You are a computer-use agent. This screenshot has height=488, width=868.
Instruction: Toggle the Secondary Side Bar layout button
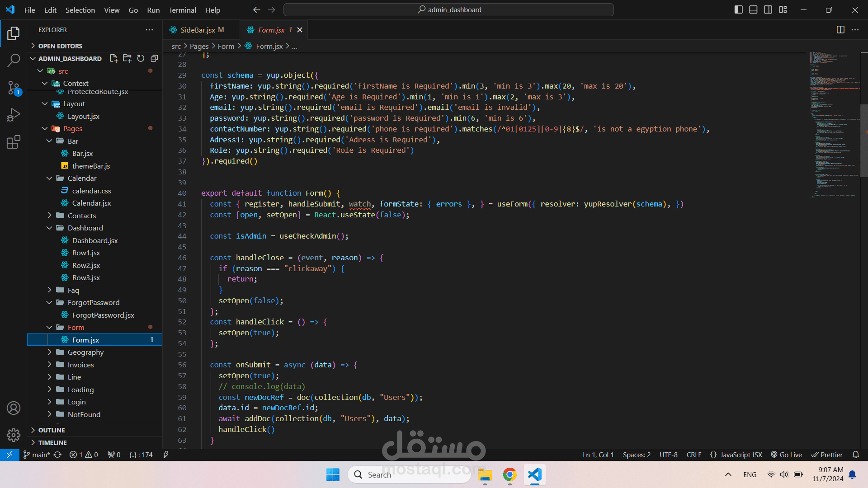tap(768, 9)
